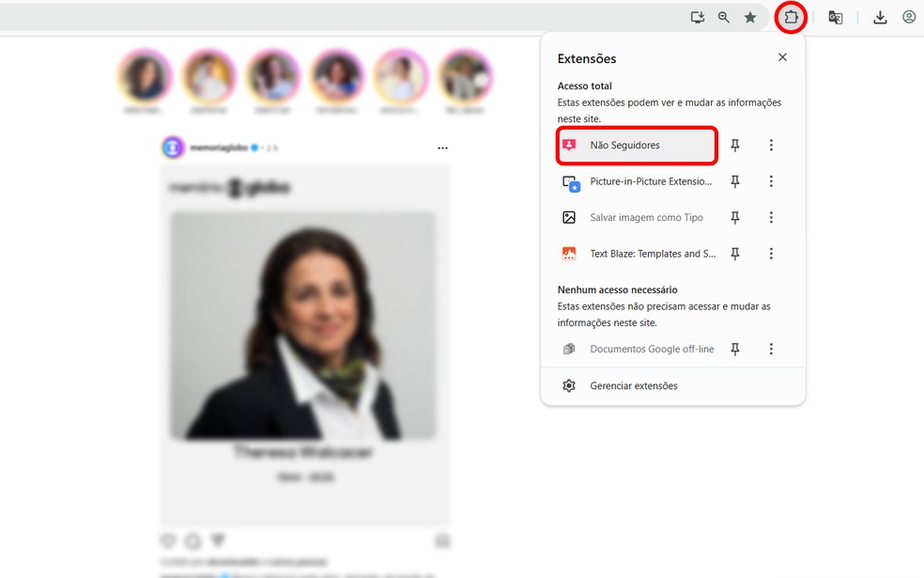Open the first story in stories row
This screenshot has height=578, width=924.
[145, 77]
